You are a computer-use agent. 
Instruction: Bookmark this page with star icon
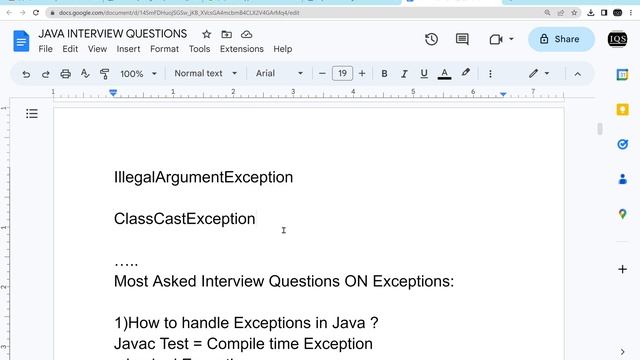coord(574,13)
